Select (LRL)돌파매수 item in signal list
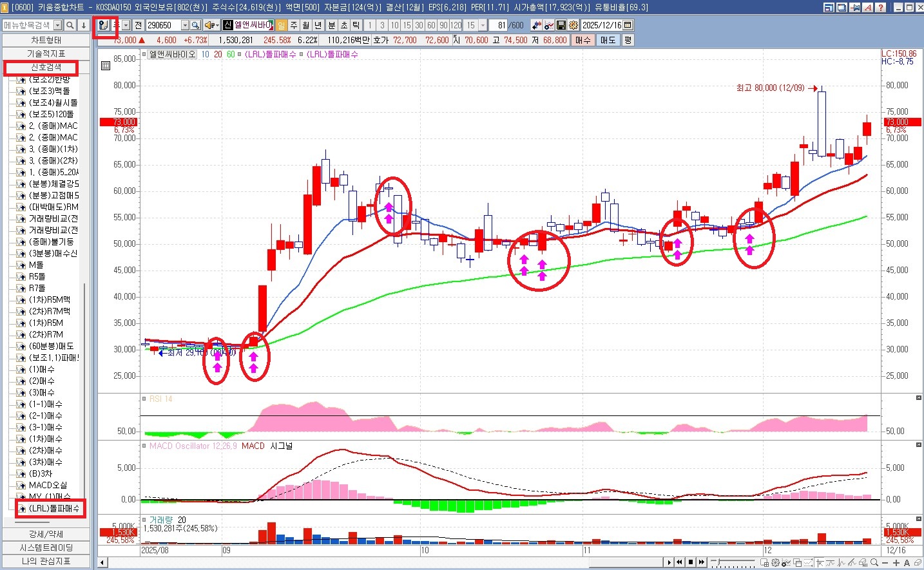The image size is (924, 570). point(54,508)
